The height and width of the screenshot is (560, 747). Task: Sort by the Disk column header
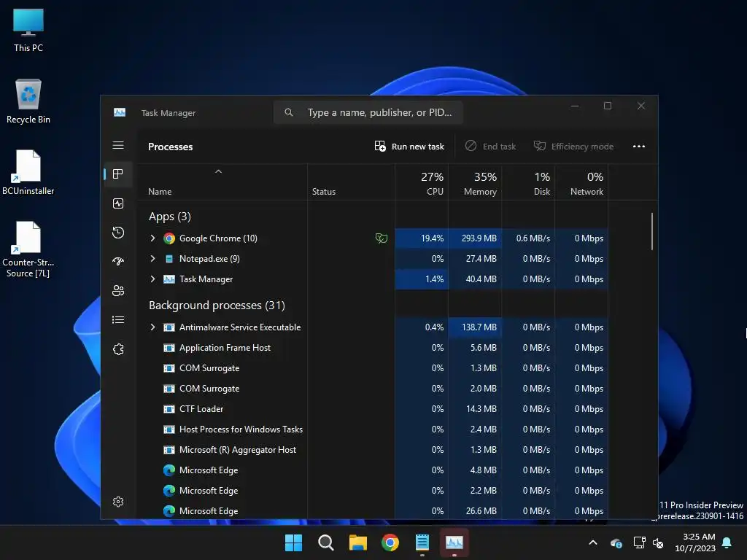(x=528, y=183)
